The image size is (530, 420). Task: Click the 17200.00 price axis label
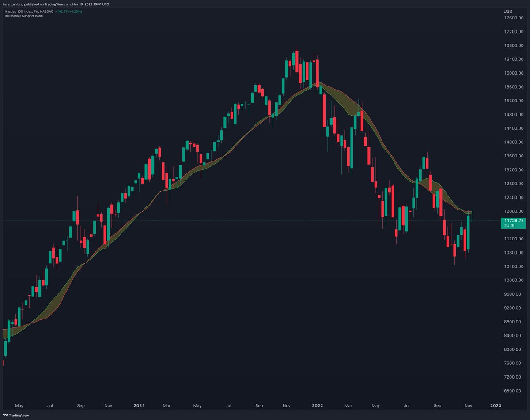[515, 32]
